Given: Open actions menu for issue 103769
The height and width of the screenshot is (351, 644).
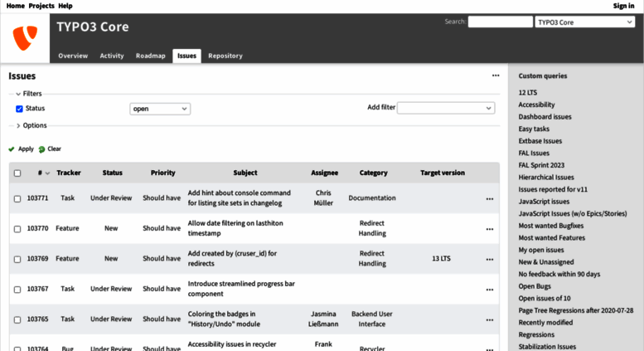Looking at the screenshot, I should [x=490, y=260].
